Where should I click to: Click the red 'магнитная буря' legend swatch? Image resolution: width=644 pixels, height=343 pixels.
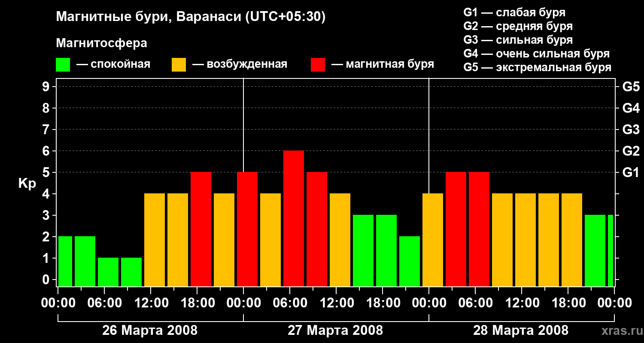(x=318, y=65)
